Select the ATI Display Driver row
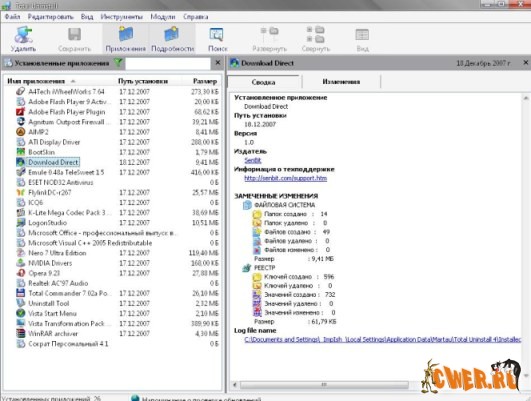531x401 pixels. coord(117,142)
